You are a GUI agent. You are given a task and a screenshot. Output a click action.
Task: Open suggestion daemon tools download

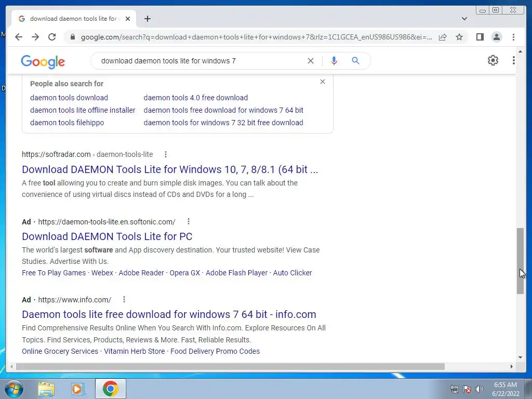pyautogui.click(x=69, y=98)
